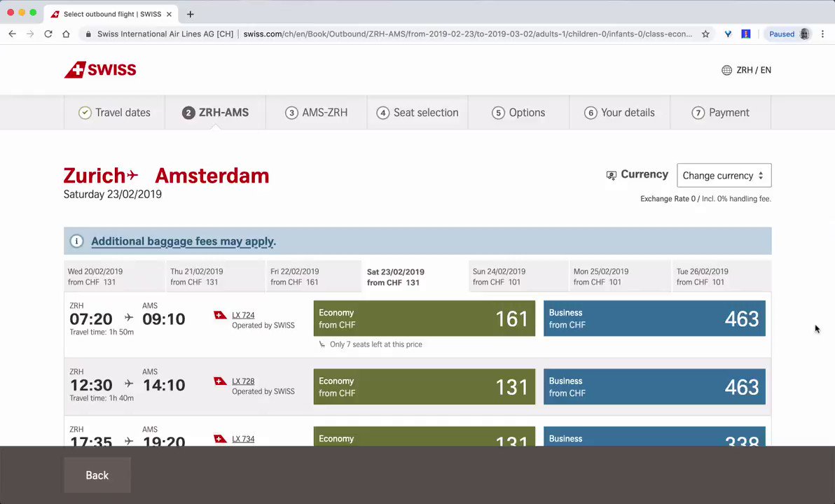Click the LX 728 airline logo icon
This screenshot has height=504, width=835.
[220, 381]
